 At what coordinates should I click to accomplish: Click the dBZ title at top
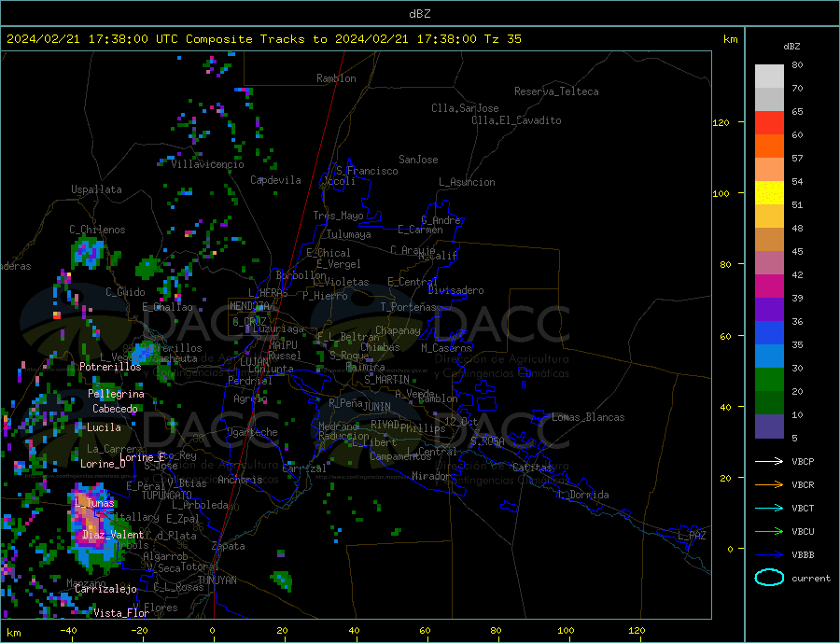(419, 14)
